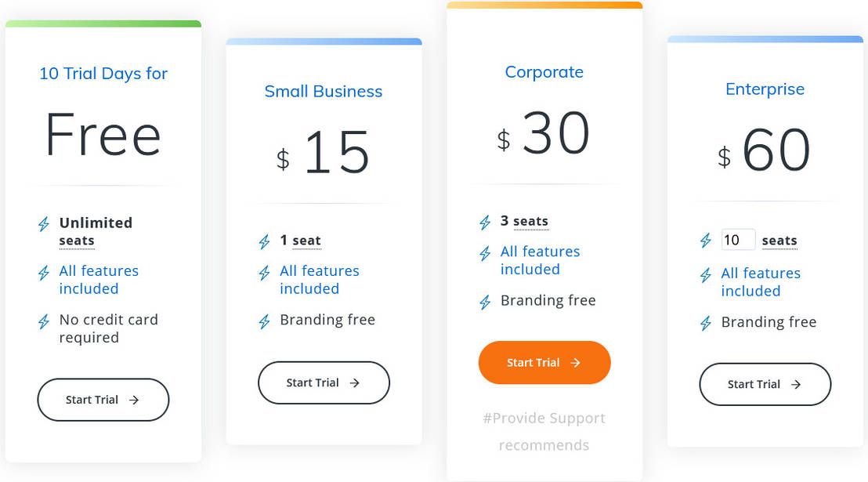The height and width of the screenshot is (482, 868).
Task: Open All features included link in Free plan
Action: (x=99, y=280)
